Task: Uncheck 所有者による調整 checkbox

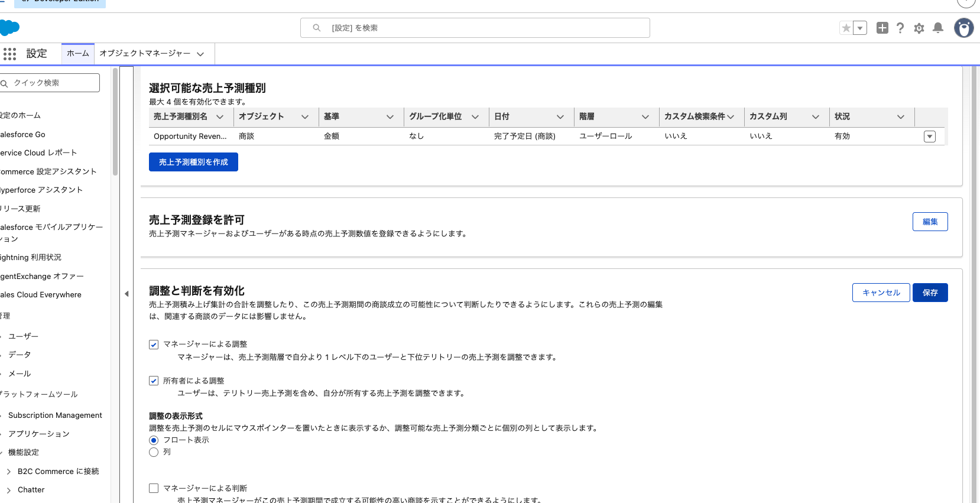Action: click(x=154, y=381)
